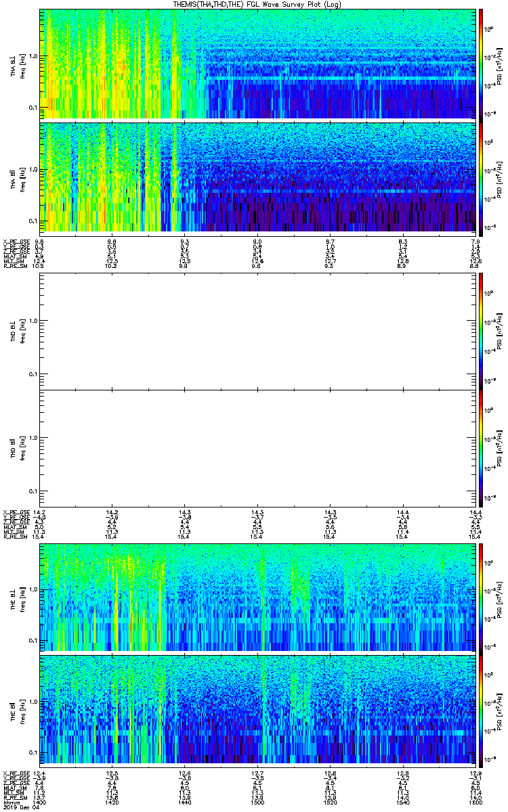Click the THEMIS FGL Wave Survey Plot title

[258, 3]
